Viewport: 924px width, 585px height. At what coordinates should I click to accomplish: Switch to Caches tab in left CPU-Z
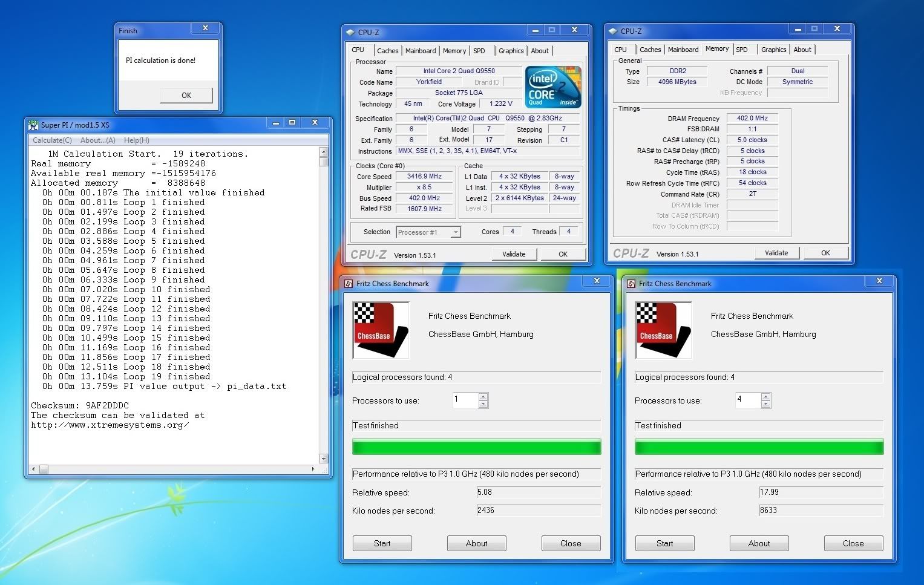pyautogui.click(x=388, y=51)
